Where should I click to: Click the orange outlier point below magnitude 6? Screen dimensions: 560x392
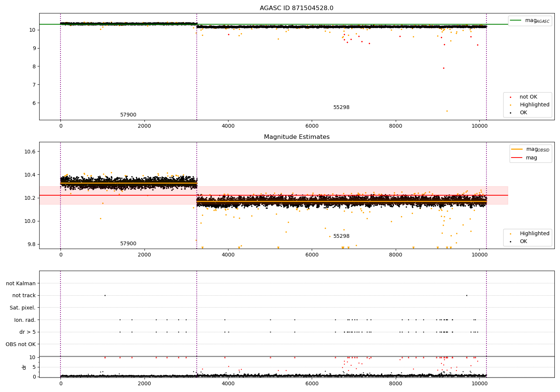coord(447,111)
